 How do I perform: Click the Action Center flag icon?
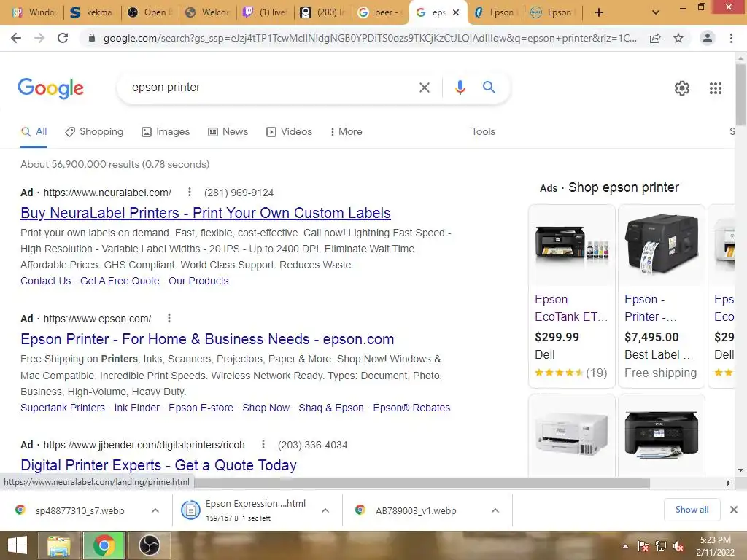pyautogui.click(x=643, y=546)
